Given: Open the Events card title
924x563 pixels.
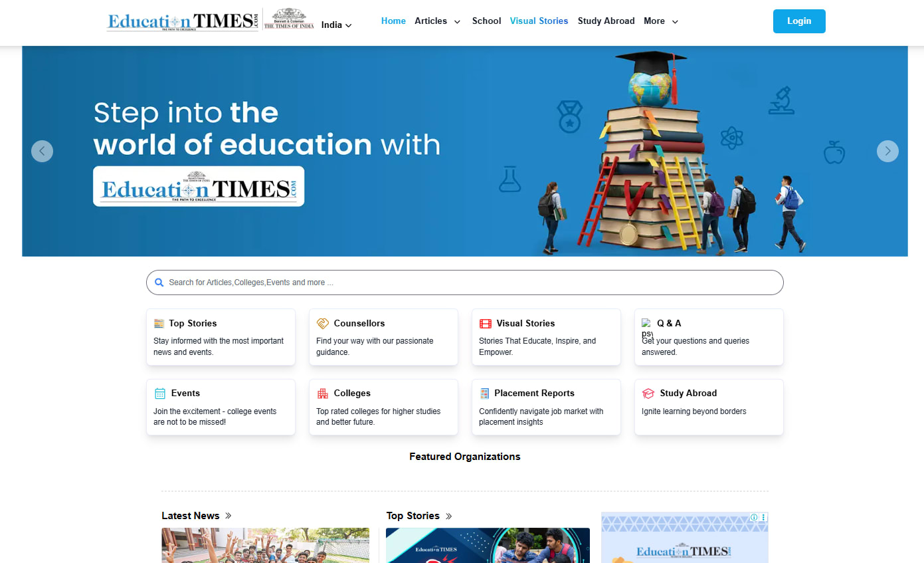Looking at the screenshot, I should 185,394.
